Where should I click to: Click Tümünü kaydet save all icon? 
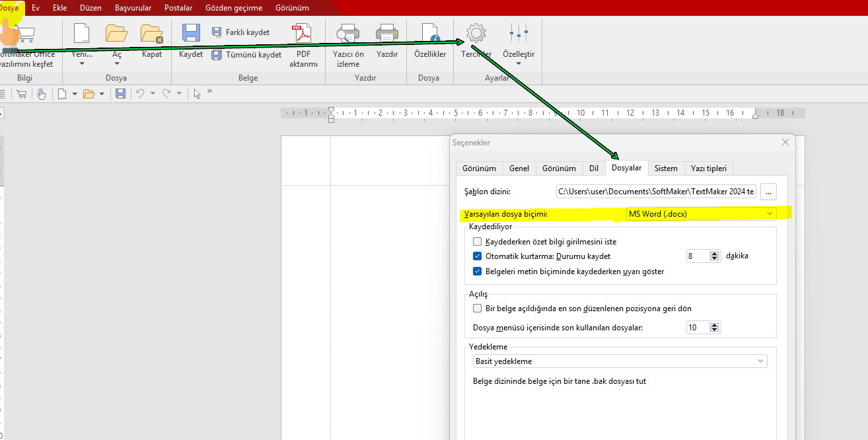coord(217,55)
